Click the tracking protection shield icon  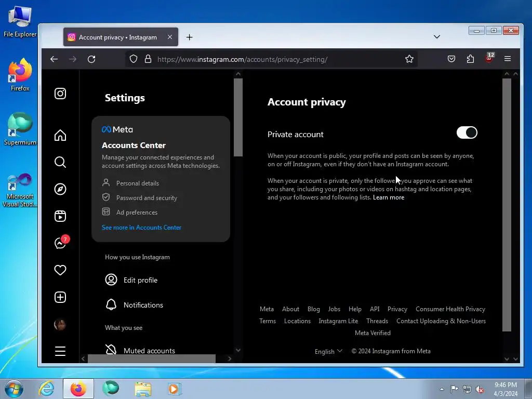pos(134,59)
